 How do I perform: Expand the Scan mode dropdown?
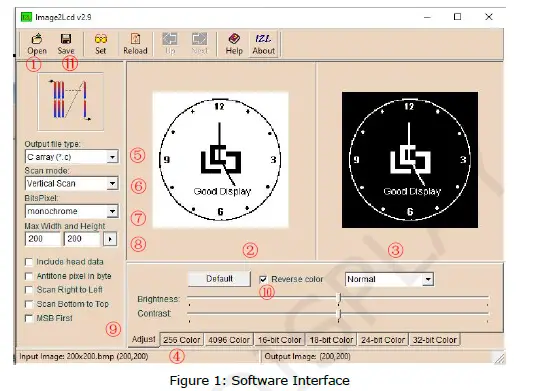coord(112,183)
